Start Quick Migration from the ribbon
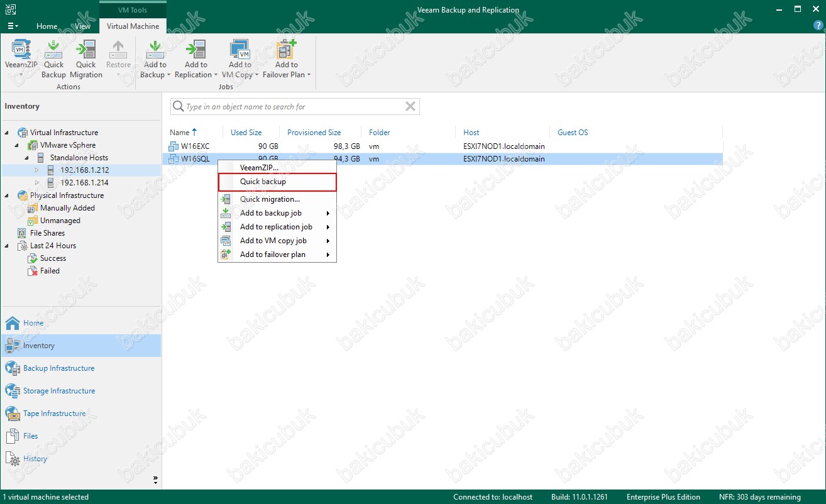The height and width of the screenshot is (504, 826). [86, 58]
